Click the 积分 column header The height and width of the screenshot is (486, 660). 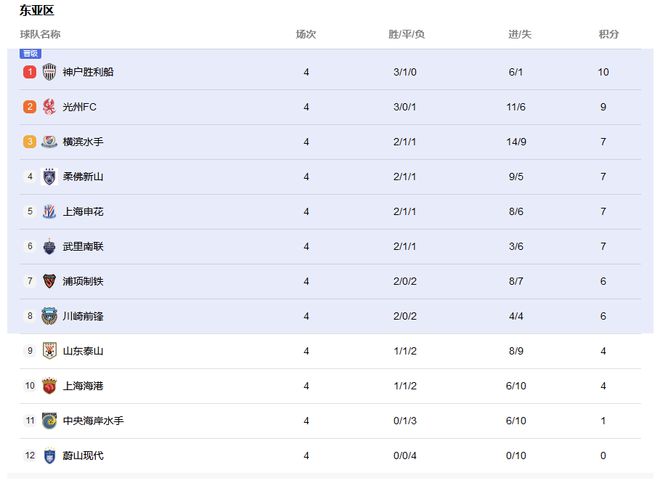tap(609, 34)
